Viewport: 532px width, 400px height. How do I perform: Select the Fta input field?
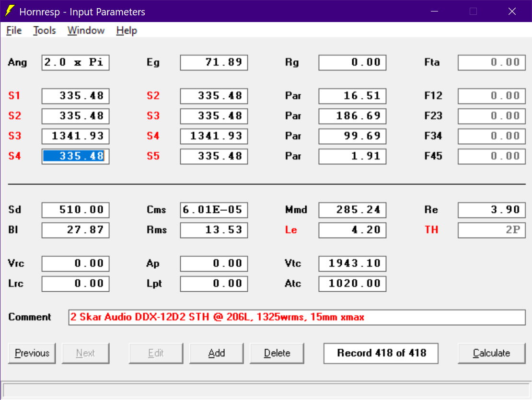[x=491, y=62]
